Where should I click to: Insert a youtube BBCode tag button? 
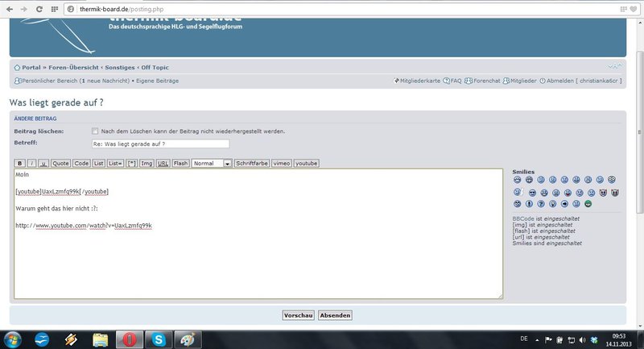(x=306, y=163)
